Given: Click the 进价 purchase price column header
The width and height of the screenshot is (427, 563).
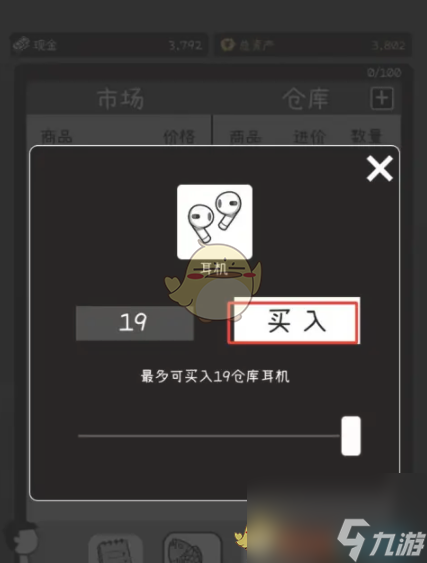Looking at the screenshot, I should pyautogui.click(x=310, y=136).
